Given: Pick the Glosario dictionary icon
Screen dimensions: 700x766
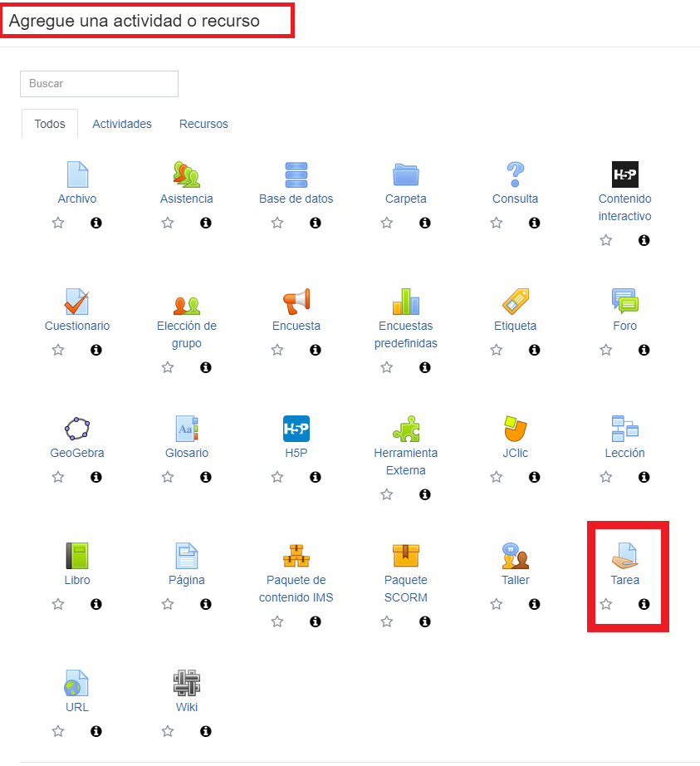Looking at the screenshot, I should pyautogui.click(x=187, y=429).
